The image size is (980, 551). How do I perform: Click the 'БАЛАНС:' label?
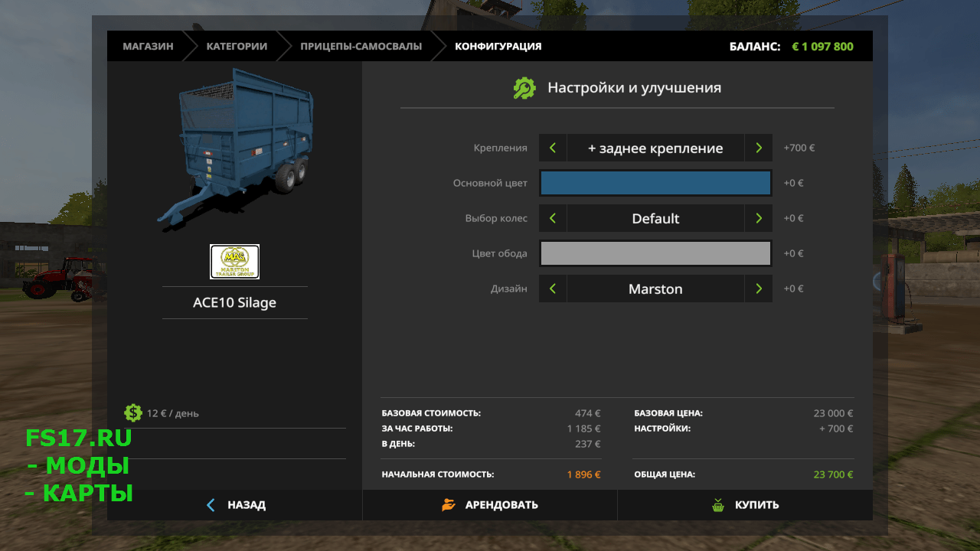click(x=755, y=46)
